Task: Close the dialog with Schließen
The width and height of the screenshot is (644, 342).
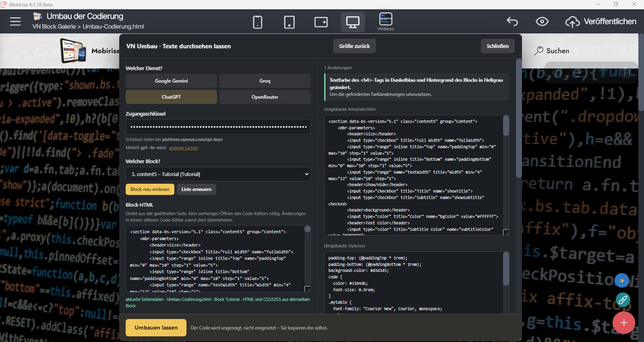Action: pos(497,46)
